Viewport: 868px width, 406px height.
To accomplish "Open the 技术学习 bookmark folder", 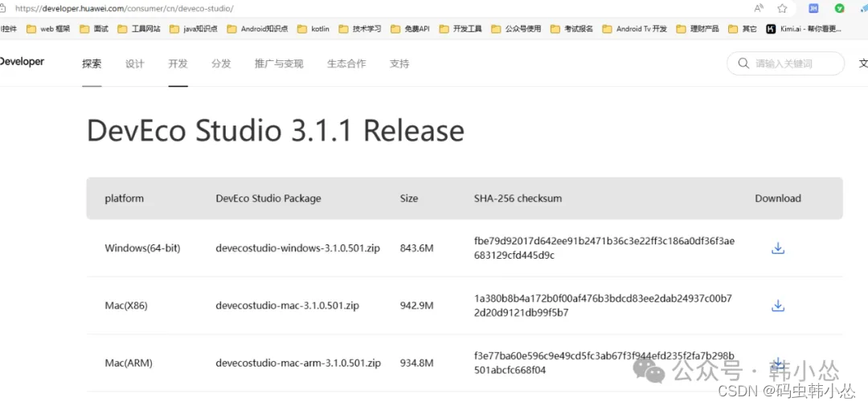I will [360, 29].
